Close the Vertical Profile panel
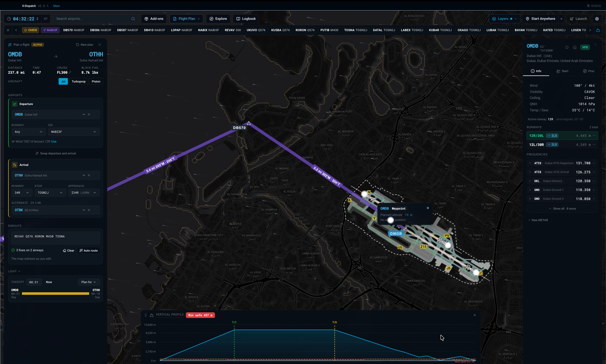 475,315
